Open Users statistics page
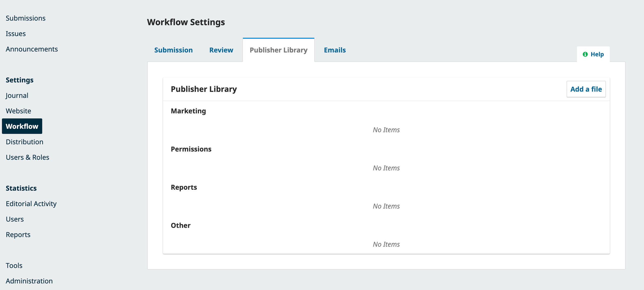The image size is (644, 290). point(15,219)
